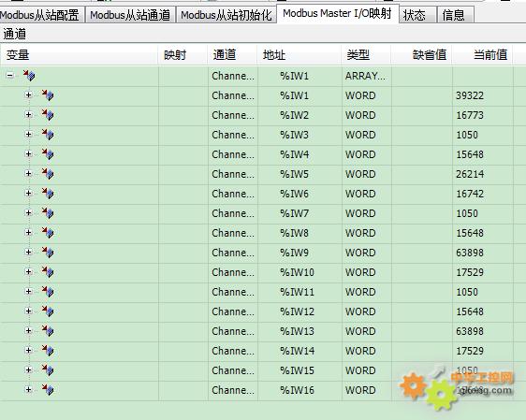Click the variable icon in the %IW5 row
The image size is (526, 420).
pos(48,174)
